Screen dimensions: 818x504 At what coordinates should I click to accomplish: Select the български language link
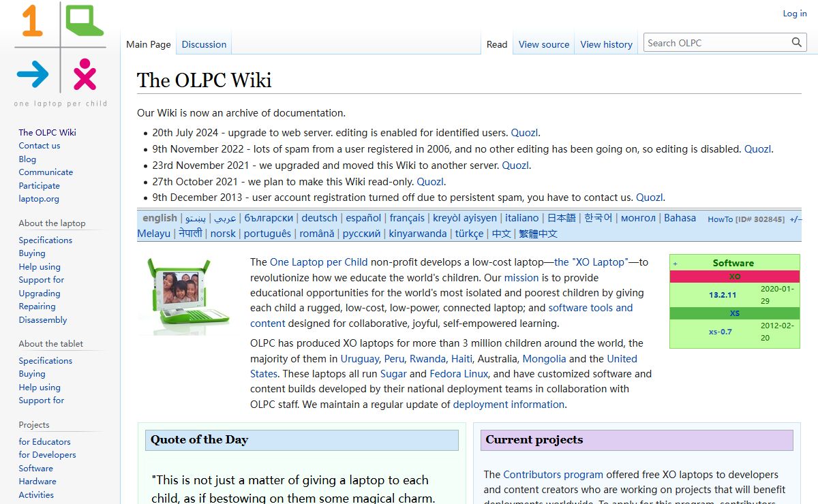[x=269, y=218]
